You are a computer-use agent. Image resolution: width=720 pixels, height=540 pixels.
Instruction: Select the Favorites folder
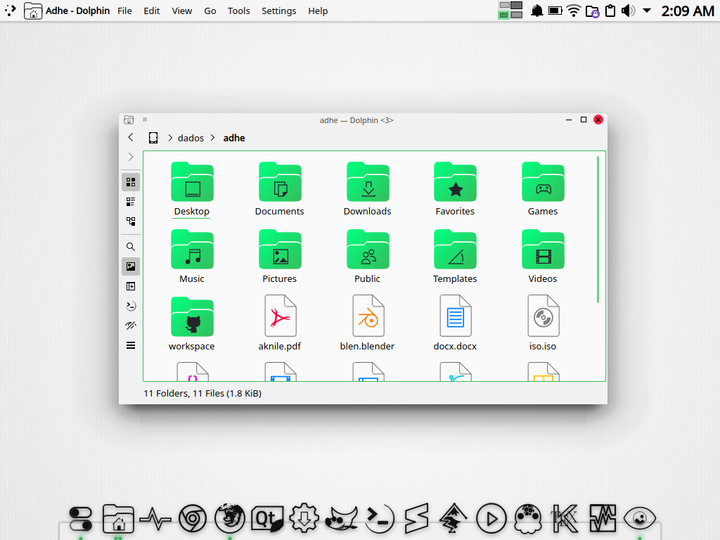pos(455,189)
